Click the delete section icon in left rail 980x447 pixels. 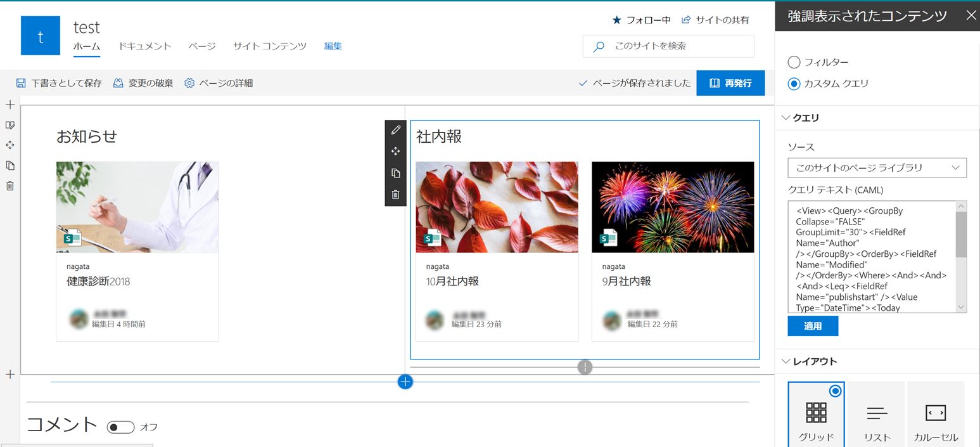(10, 186)
